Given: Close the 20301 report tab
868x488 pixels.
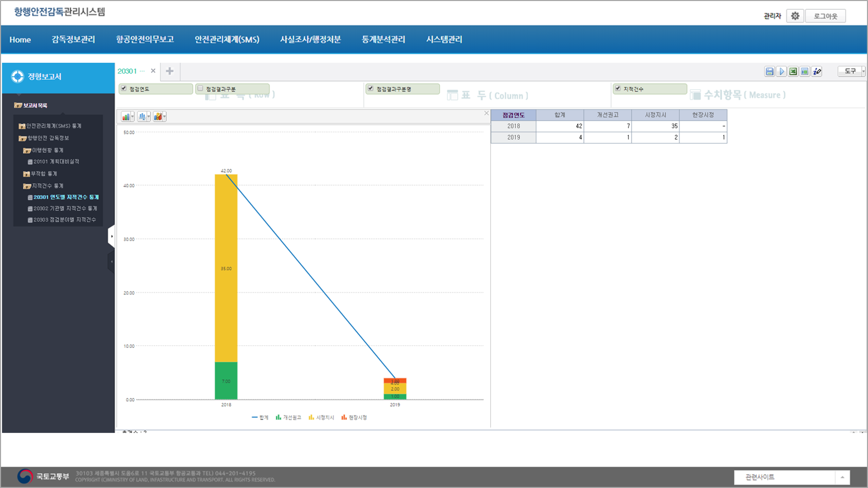Looking at the screenshot, I should 153,71.
